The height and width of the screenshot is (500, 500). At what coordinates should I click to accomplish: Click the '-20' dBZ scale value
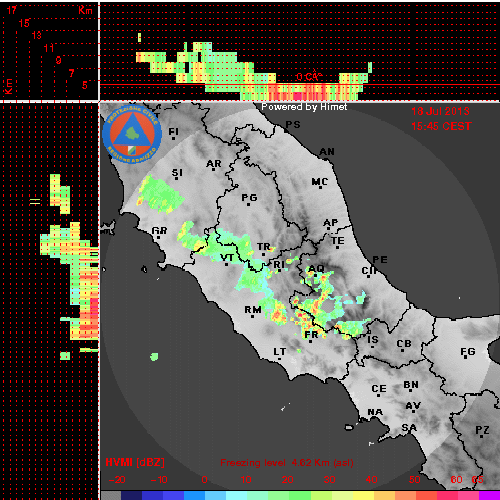point(117,480)
